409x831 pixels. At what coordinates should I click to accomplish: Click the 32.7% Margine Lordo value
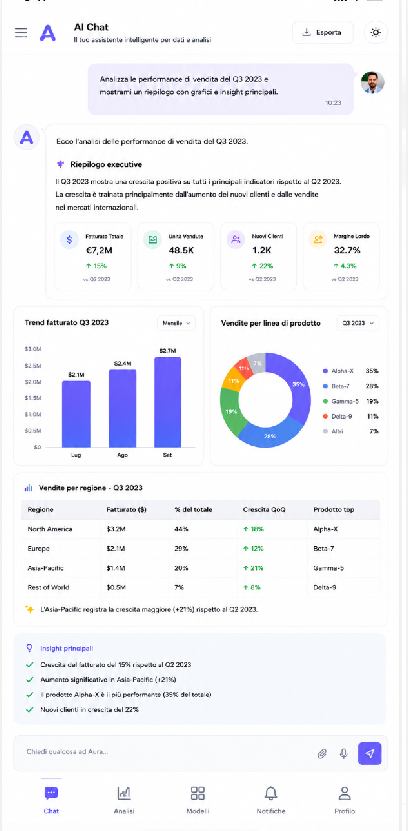pos(347,250)
